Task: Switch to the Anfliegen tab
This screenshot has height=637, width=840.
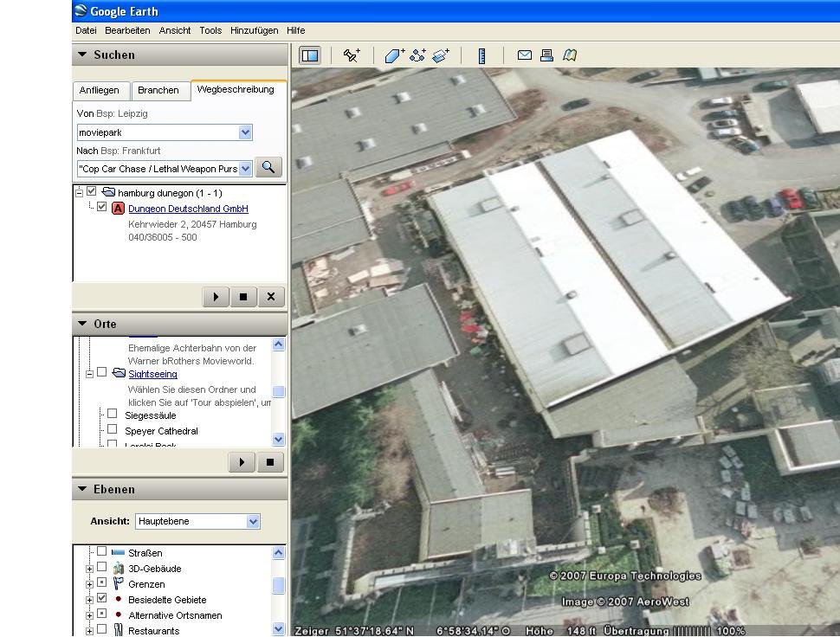Action: (100, 90)
